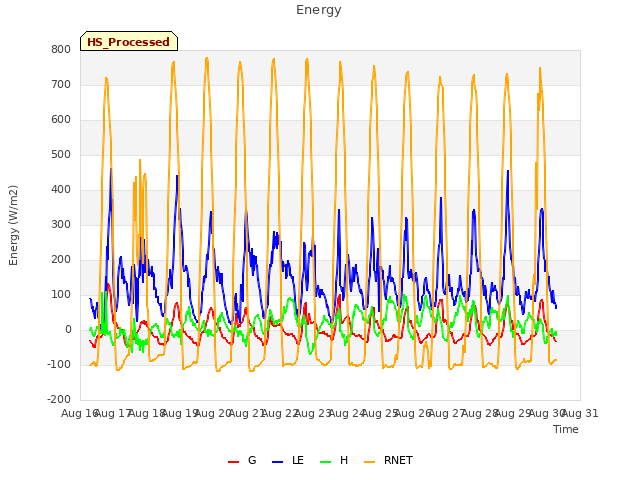Viewport: 640px width, 480px height.
Task: Click the G legend entry
Action: tap(242, 460)
